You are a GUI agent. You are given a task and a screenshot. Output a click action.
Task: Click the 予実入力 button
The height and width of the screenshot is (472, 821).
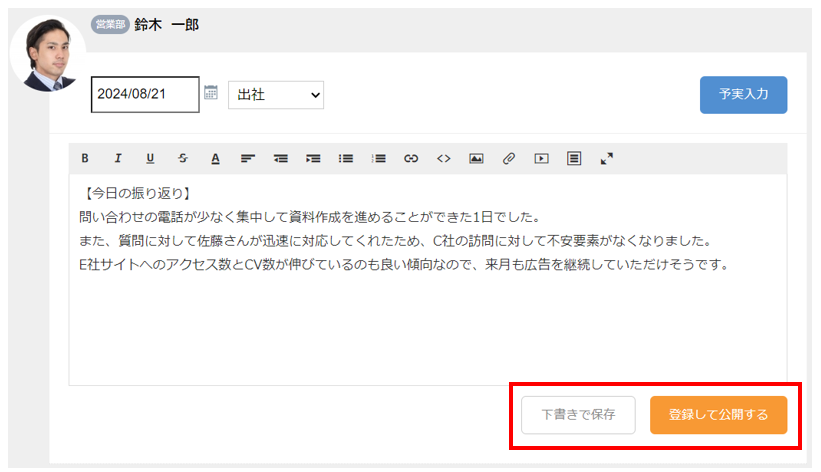743,94
